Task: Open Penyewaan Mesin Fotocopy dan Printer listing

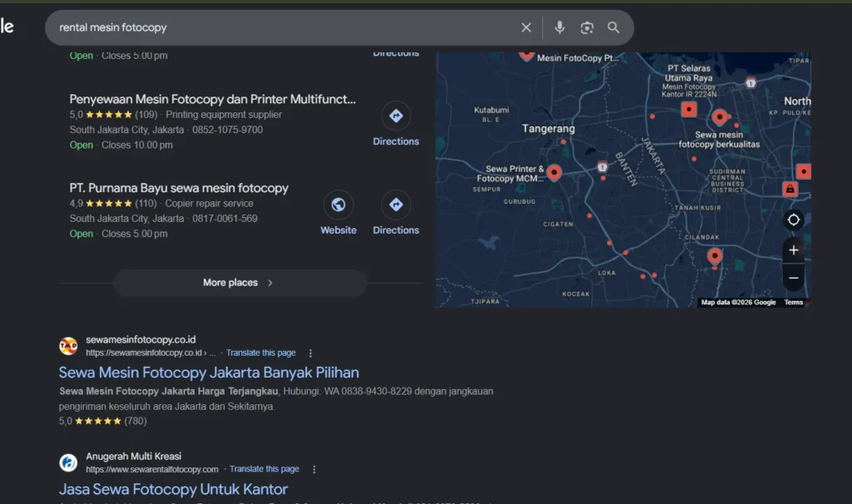Action: [212, 100]
